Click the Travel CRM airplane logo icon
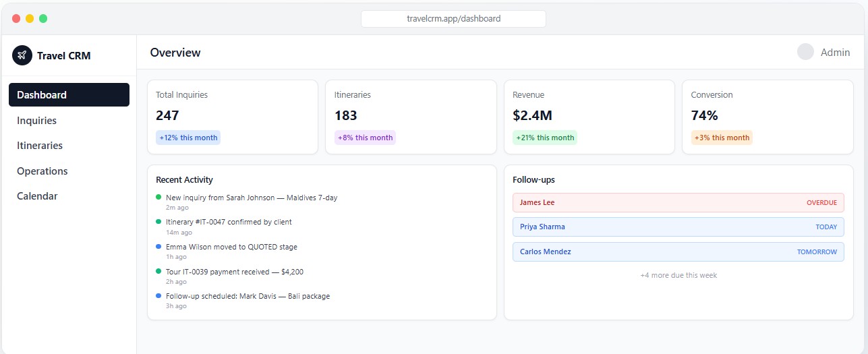This screenshot has height=354, width=868. 22,55
